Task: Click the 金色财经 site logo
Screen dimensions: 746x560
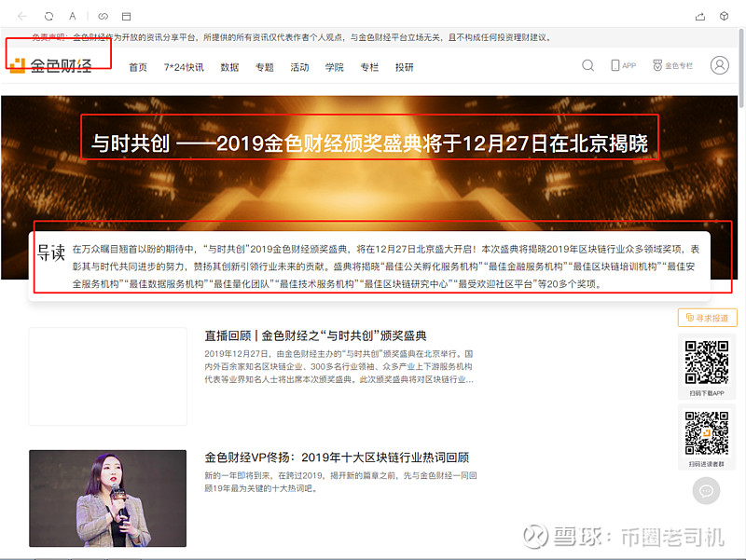Action: click(51, 65)
